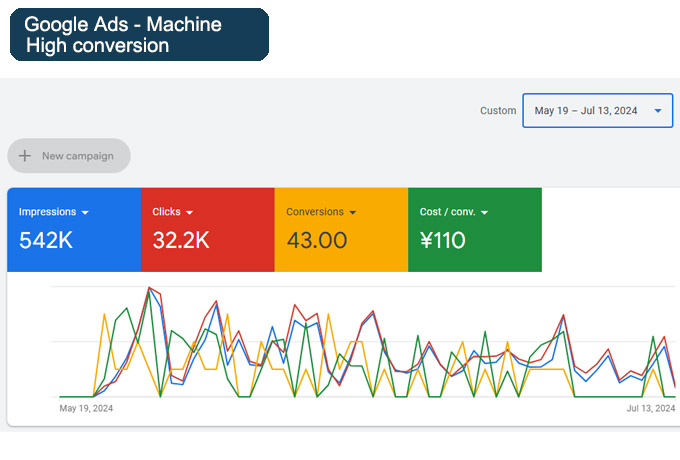Click the New campaign button
680x460 pixels.
coord(69,156)
